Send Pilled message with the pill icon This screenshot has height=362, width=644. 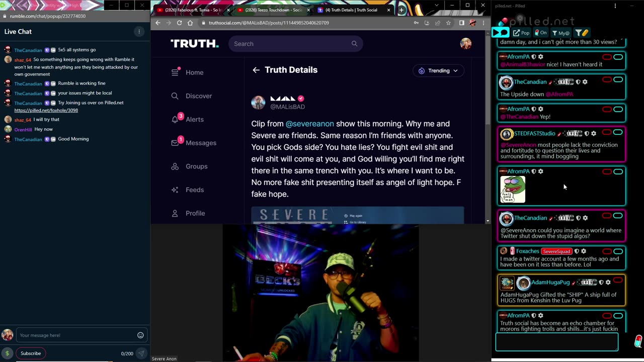tap(638, 341)
